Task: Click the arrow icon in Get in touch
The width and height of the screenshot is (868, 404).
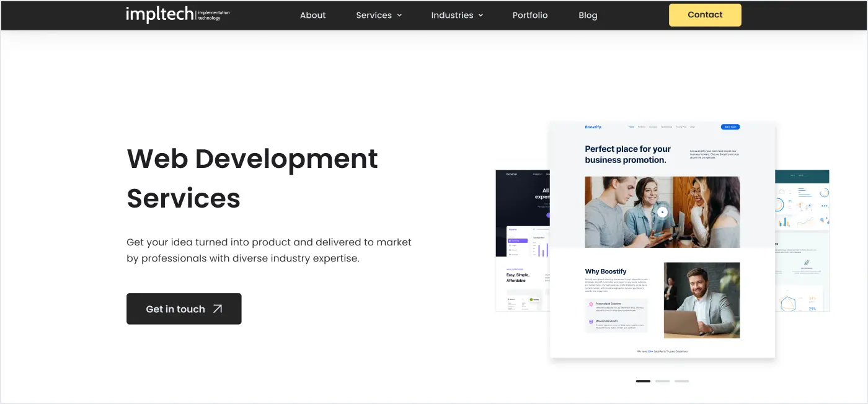Action: [x=218, y=309]
